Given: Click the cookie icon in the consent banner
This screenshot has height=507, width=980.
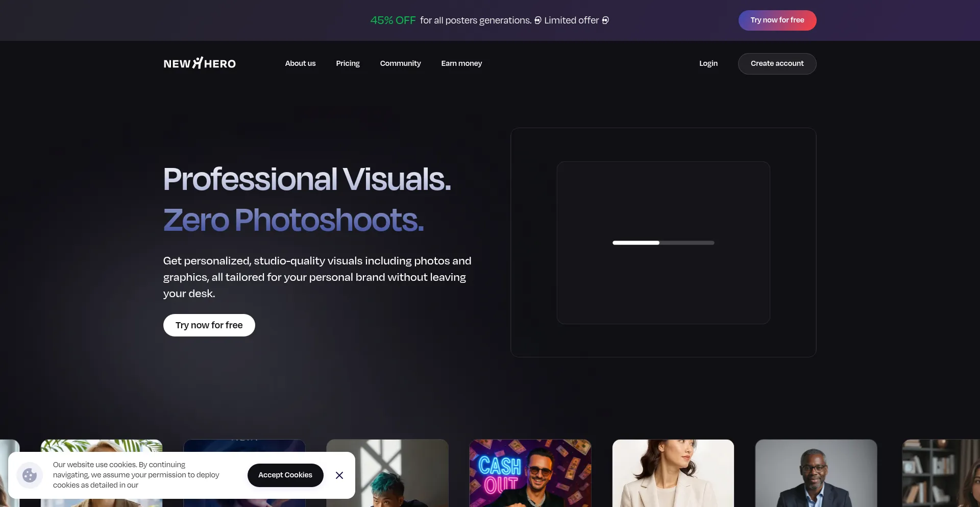Looking at the screenshot, I should 30,475.
